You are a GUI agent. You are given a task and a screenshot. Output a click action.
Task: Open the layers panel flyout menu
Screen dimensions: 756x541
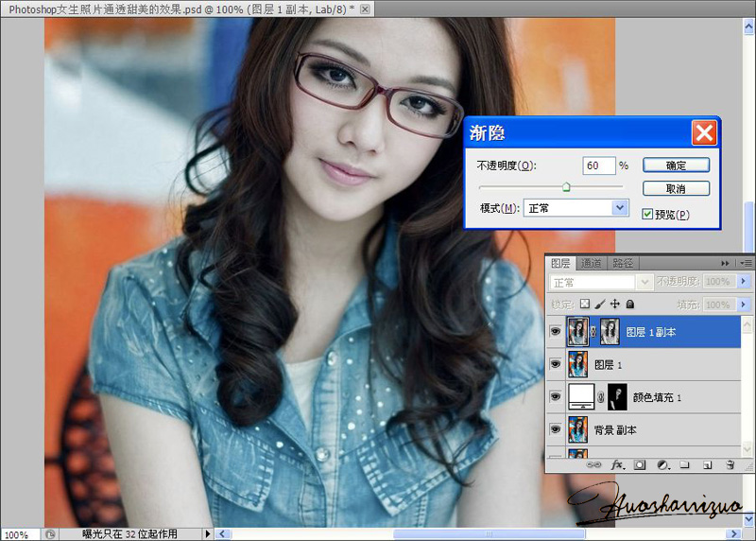746,263
